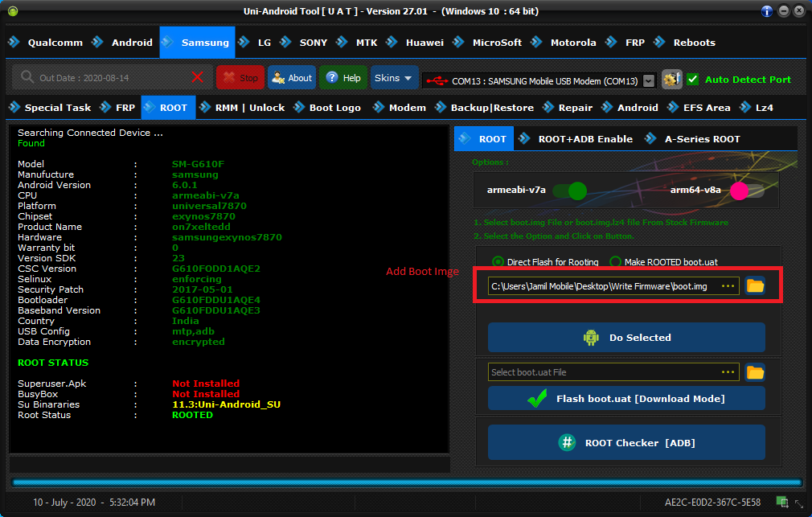Clear the search box with the red X
The image size is (812, 517).
[197, 78]
